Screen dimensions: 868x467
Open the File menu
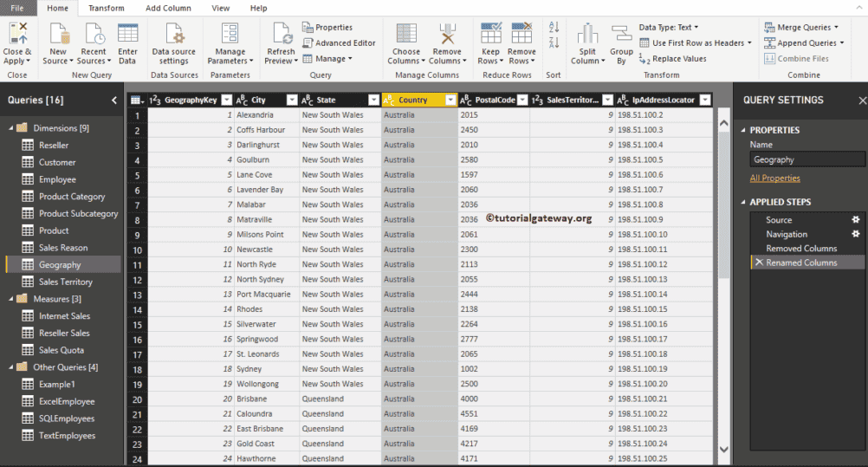pos(17,8)
